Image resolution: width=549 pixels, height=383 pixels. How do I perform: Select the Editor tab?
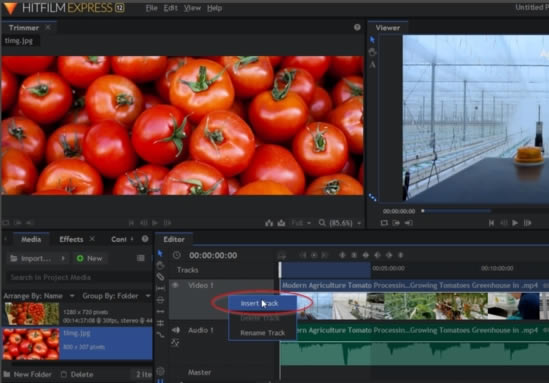coord(174,239)
